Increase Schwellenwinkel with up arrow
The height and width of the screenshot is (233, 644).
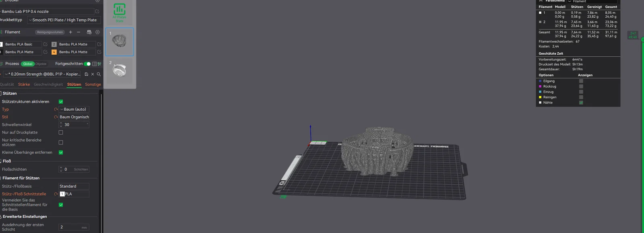[61, 123]
